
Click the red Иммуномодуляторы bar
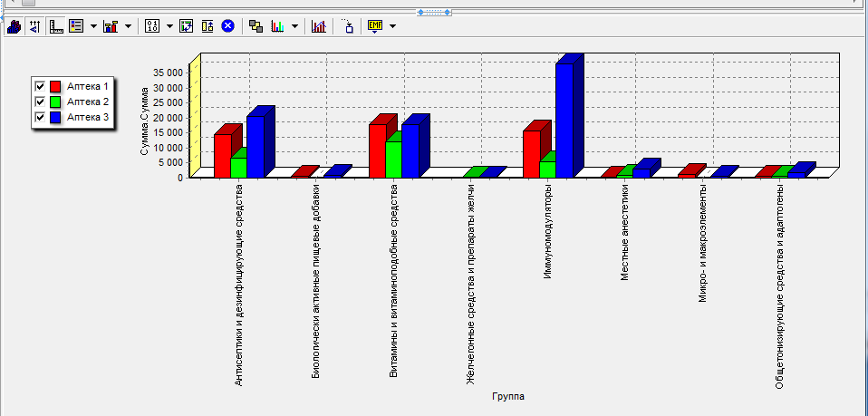tap(532, 154)
